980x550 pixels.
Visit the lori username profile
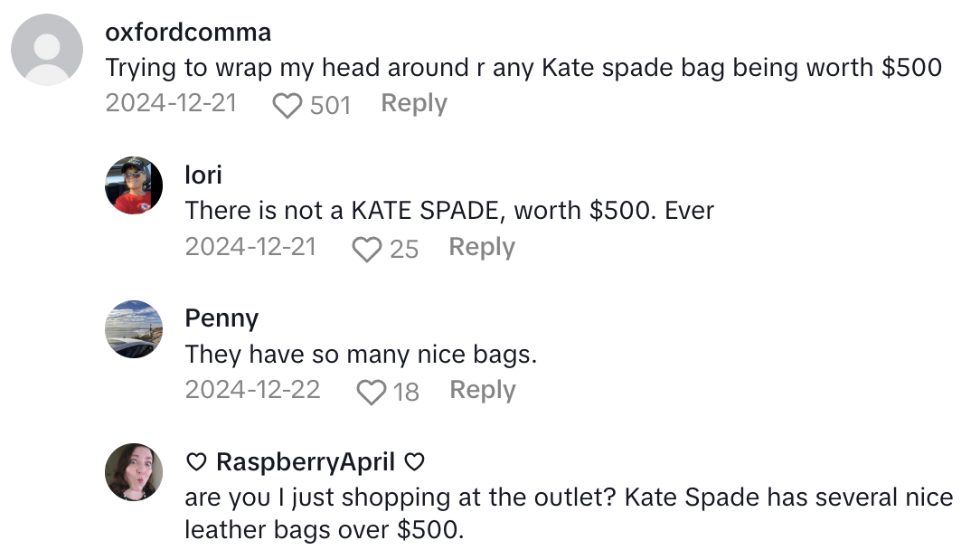[x=203, y=175]
